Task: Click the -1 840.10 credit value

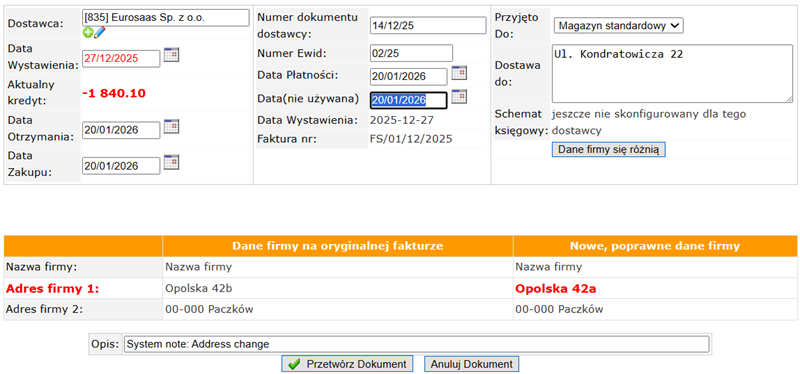Action: (x=114, y=93)
